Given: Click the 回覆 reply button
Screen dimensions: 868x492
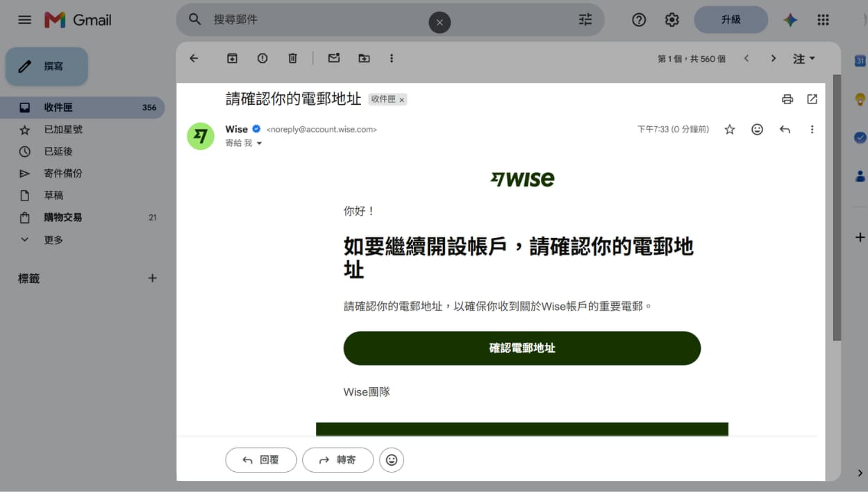Looking at the screenshot, I should click(x=261, y=460).
